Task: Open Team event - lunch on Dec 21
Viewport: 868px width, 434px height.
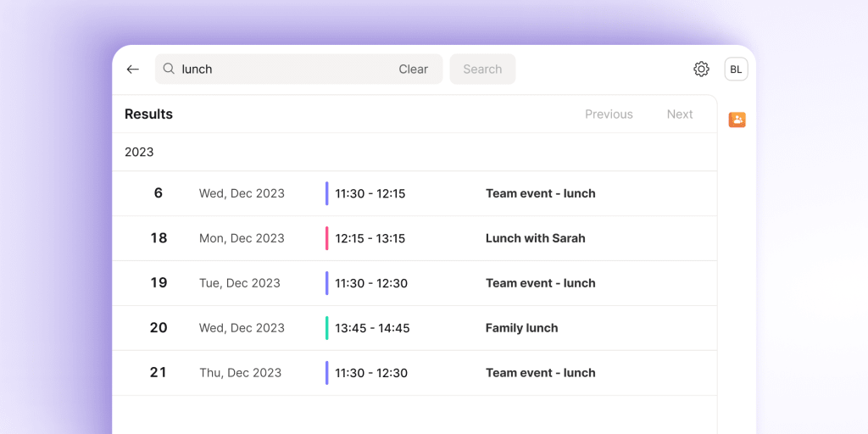Action: [540, 373]
